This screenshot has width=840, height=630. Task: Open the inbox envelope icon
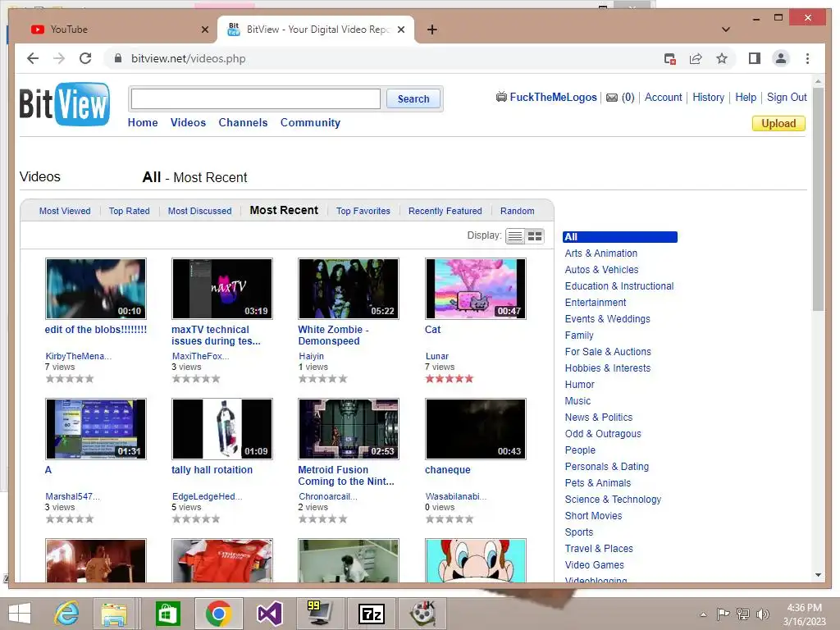(612, 98)
